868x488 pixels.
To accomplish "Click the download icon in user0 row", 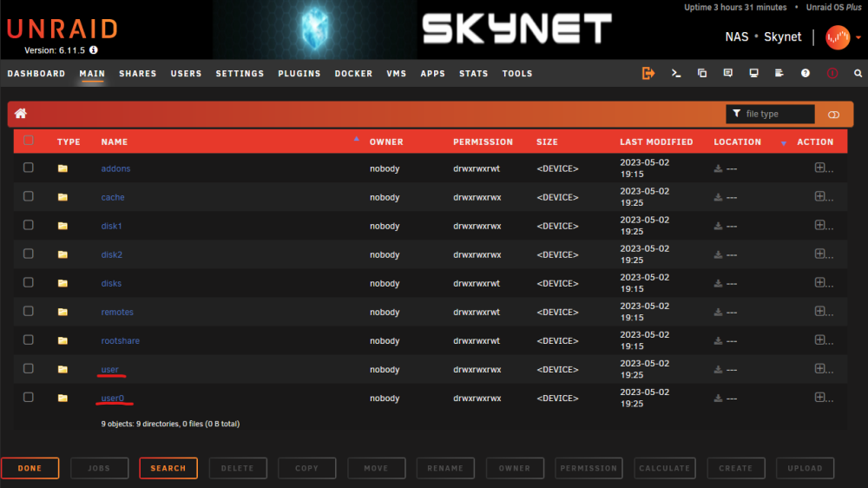I will click(718, 399).
